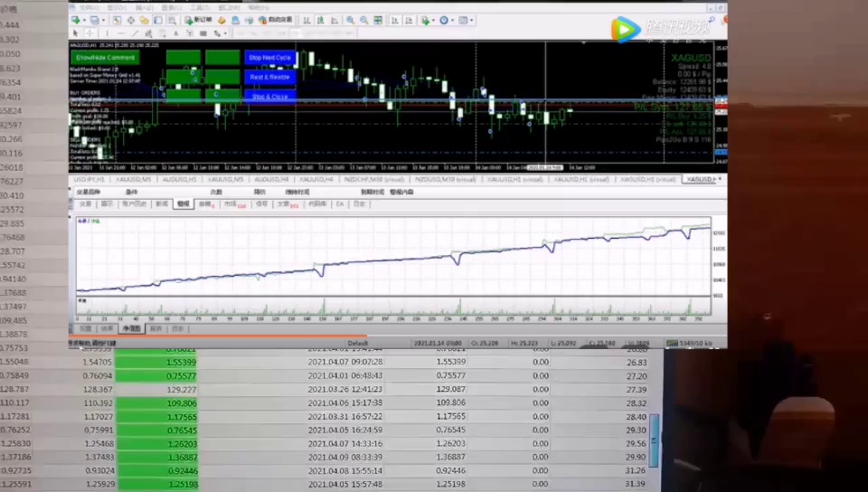868x492 pixels.
Task: Select the text label drawing tool
Action: [174, 33]
